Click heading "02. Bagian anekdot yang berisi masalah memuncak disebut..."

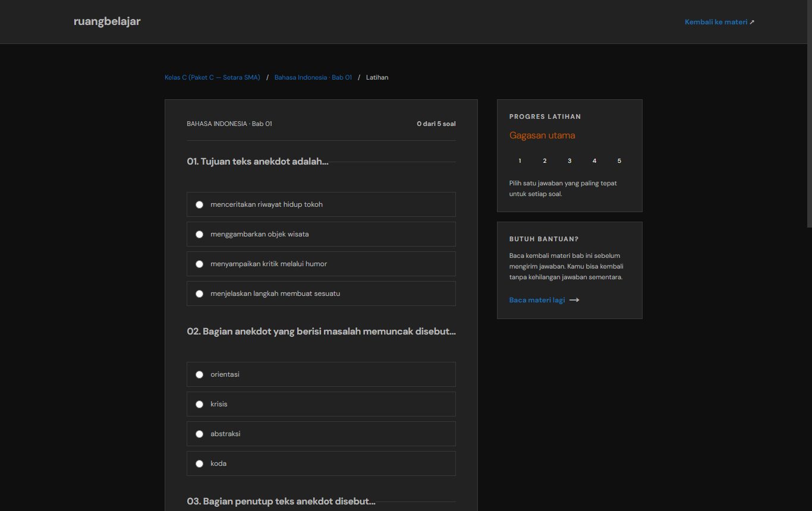(321, 332)
